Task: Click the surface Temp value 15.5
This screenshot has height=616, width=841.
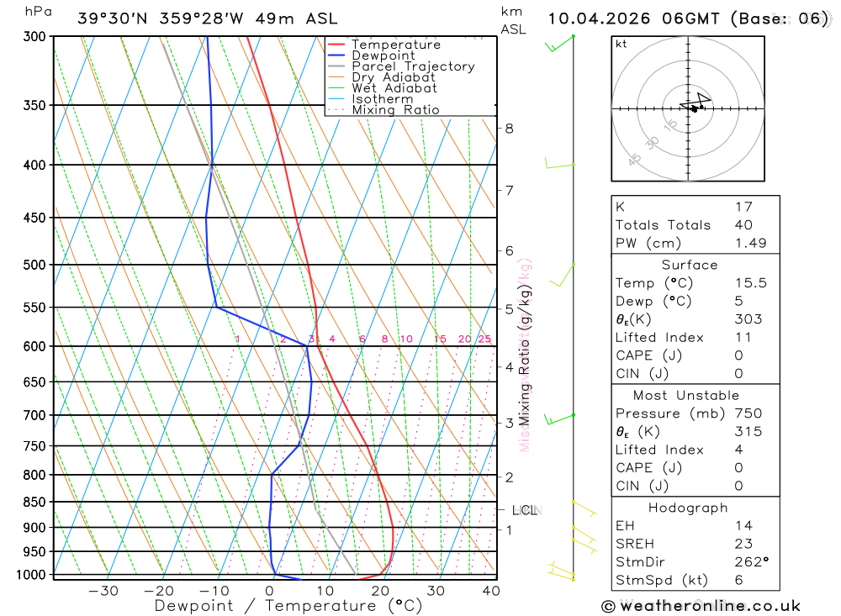Action: tap(751, 283)
